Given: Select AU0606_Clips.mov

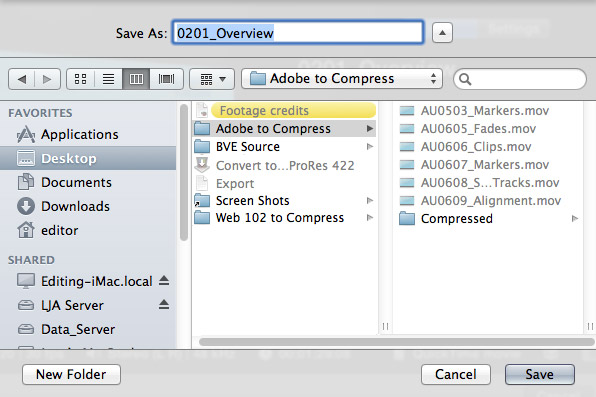Looking at the screenshot, I should coord(487,146).
